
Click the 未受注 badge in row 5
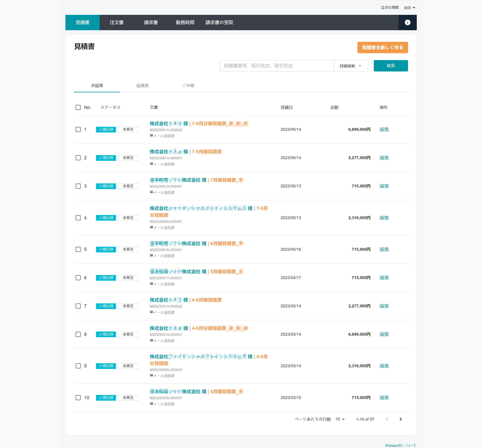(x=128, y=249)
